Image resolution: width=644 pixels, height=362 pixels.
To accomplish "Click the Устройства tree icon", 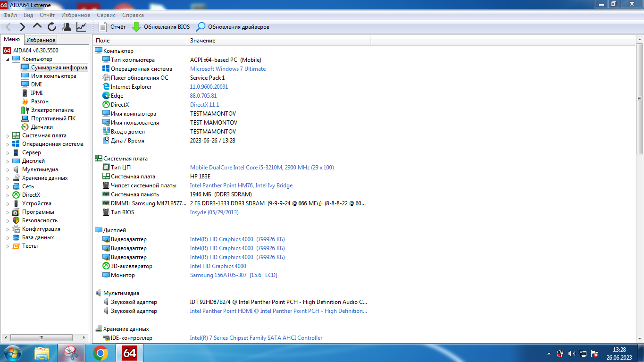I will point(16,203).
